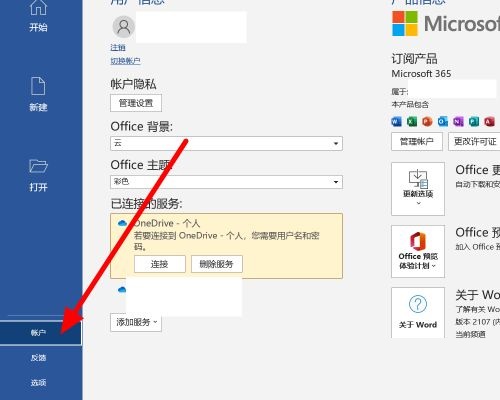500x400 pixels.
Task: Open the Office Insider (Office 预览体验计划) tile
Action: pyautogui.click(x=418, y=251)
